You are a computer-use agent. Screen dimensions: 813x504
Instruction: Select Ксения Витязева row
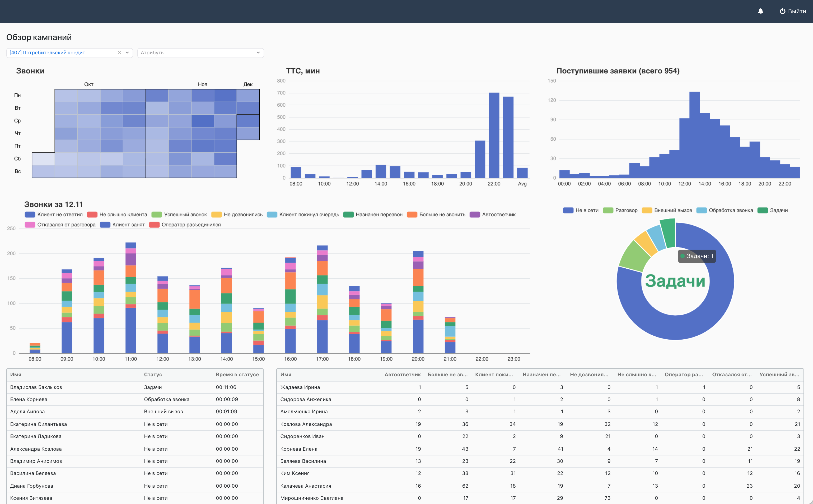pyautogui.click(x=135, y=498)
